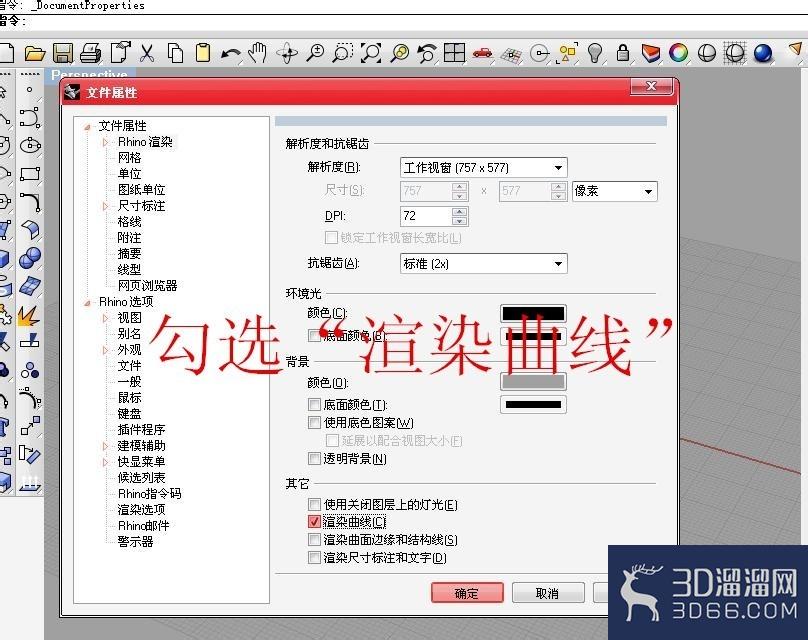Check the 底面颜色(T) background checkbox
808x640 pixels.
(x=314, y=405)
